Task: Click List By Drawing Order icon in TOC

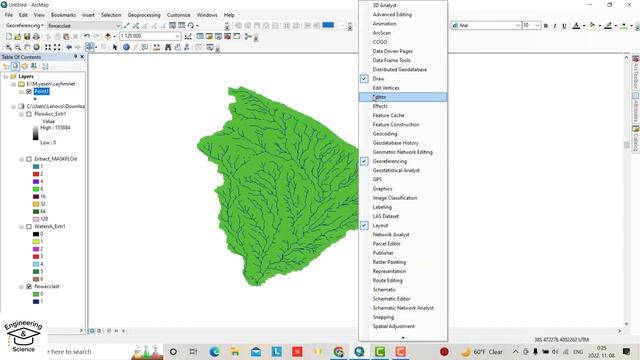Action: pyautogui.click(x=6, y=66)
